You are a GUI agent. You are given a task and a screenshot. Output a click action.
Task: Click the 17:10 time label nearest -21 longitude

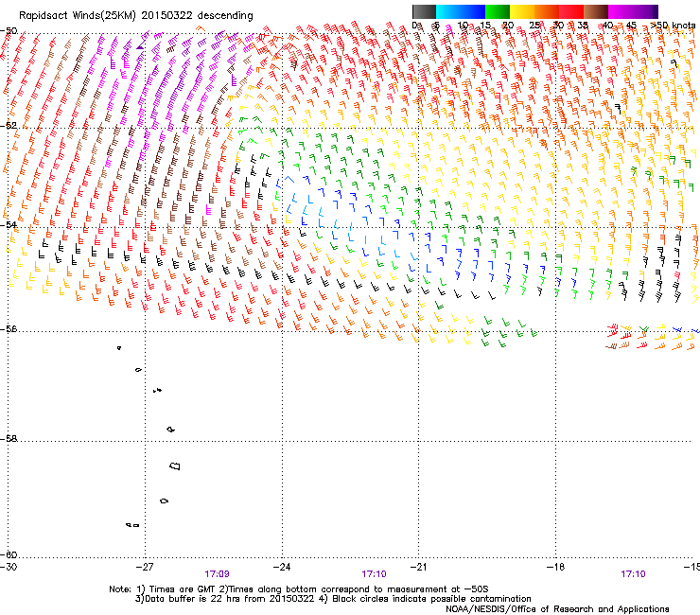pyautogui.click(x=374, y=574)
